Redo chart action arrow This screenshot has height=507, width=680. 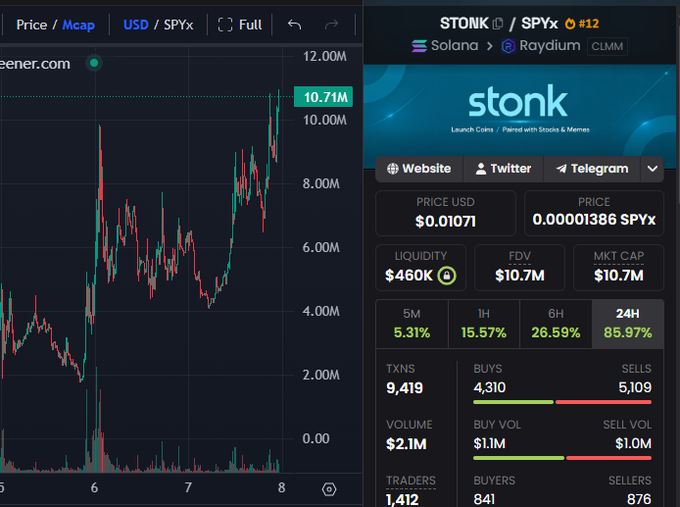[x=331, y=25]
